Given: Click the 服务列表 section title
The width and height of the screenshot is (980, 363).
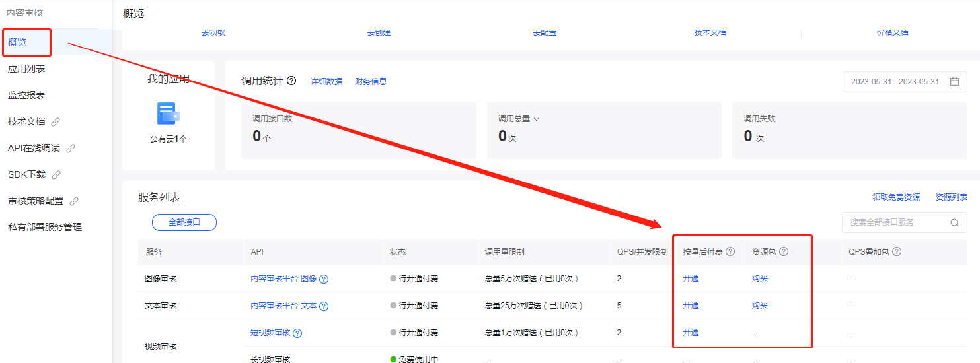Looking at the screenshot, I should (x=159, y=197).
